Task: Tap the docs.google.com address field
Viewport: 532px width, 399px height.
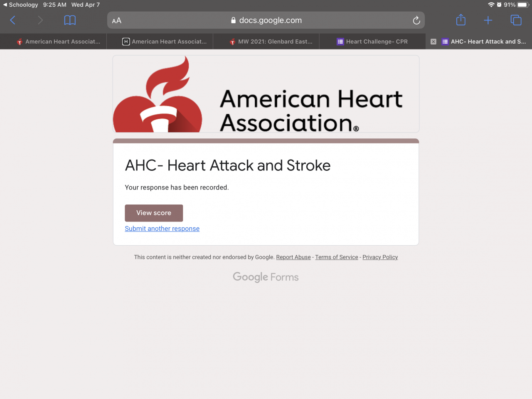Action: pyautogui.click(x=266, y=20)
